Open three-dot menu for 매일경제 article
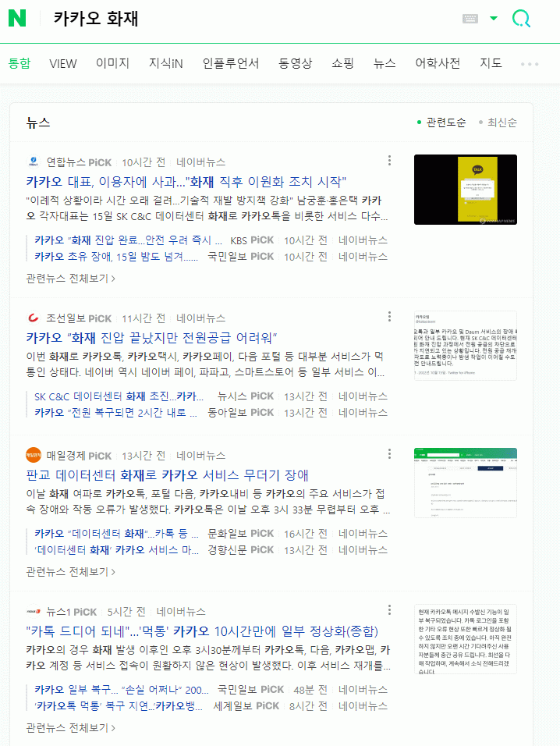This screenshot has width=560, height=746. (x=389, y=454)
